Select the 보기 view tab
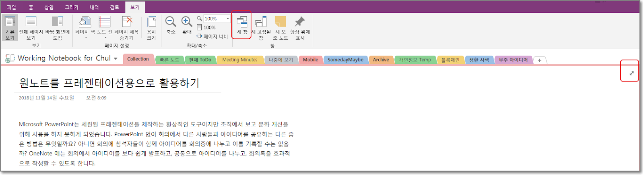 tap(135, 7)
